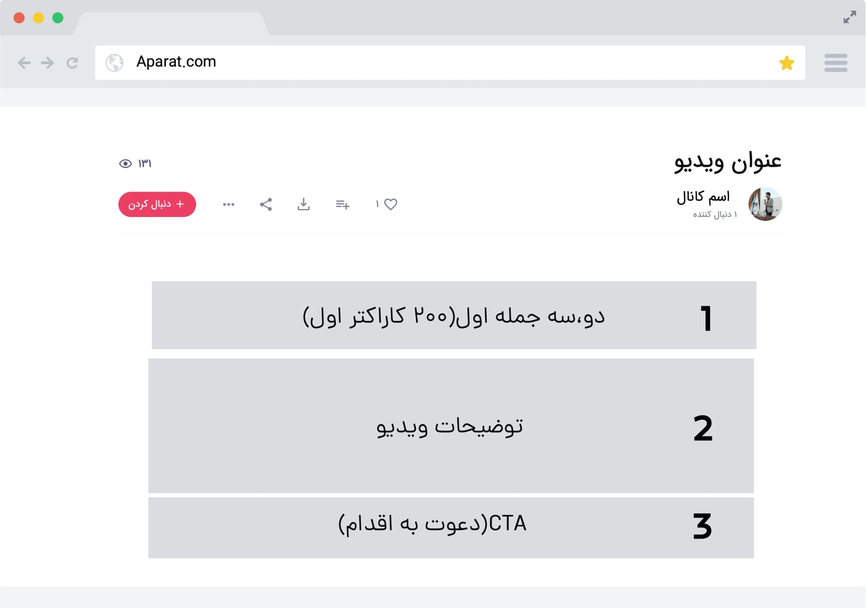Open the channel avatar picture
The width and height of the screenshot is (868, 608).
pyautogui.click(x=765, y=204)
